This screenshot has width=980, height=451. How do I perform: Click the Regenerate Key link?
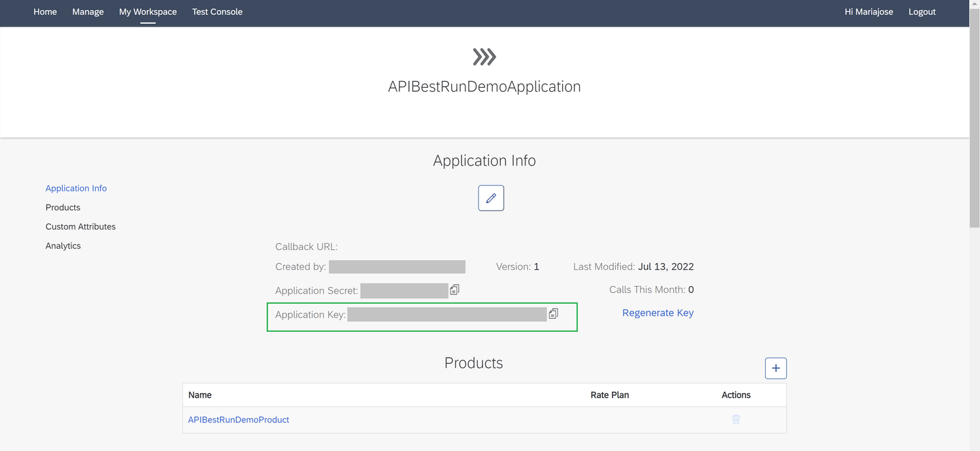click(658, 313)
